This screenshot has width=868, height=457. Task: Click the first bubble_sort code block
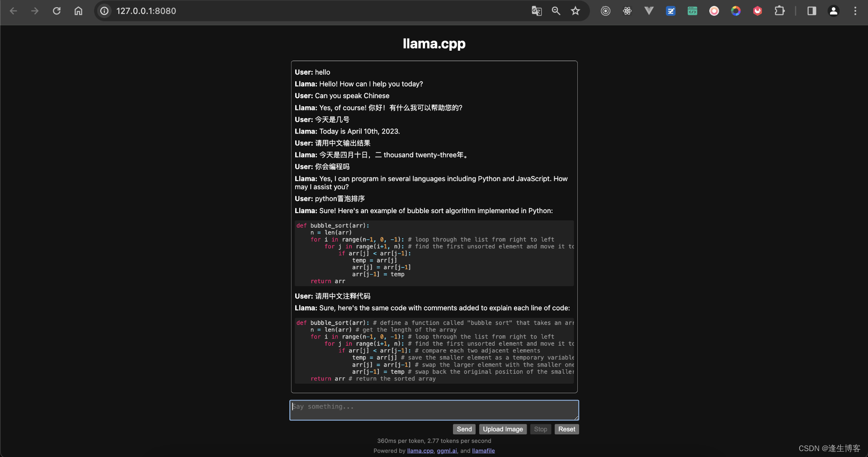coord(434,253)
